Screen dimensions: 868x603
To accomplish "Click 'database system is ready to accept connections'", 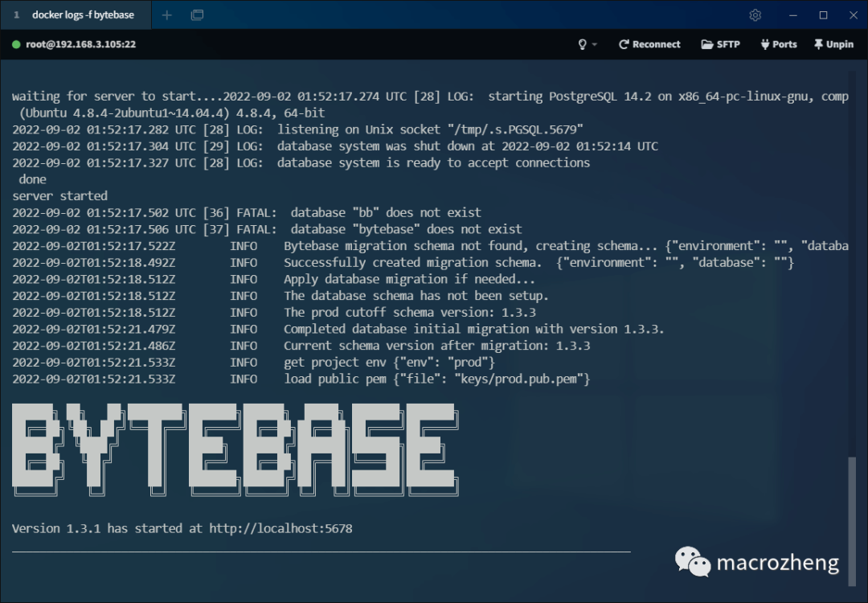I will point(433,162).
